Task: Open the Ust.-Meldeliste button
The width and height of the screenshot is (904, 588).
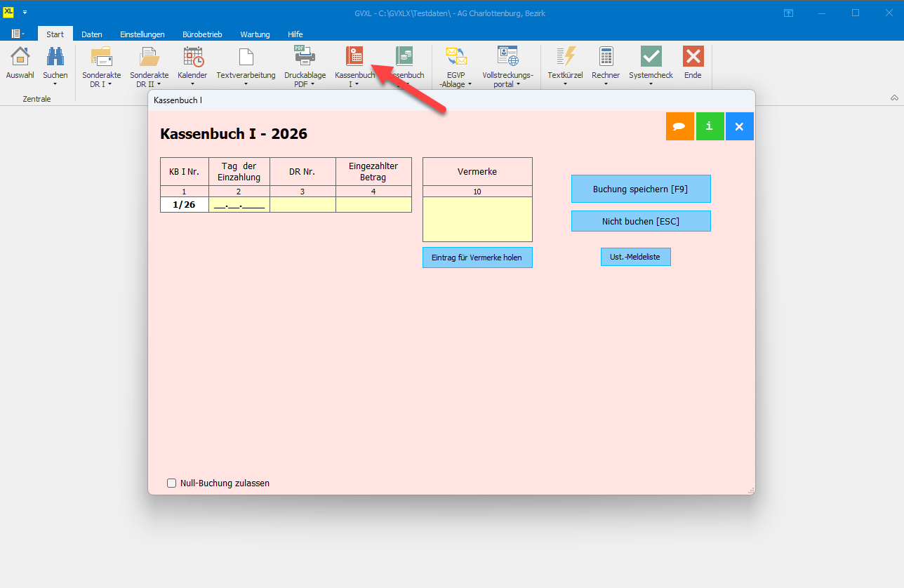Action: pyautogui.click(x=636, y=257)
